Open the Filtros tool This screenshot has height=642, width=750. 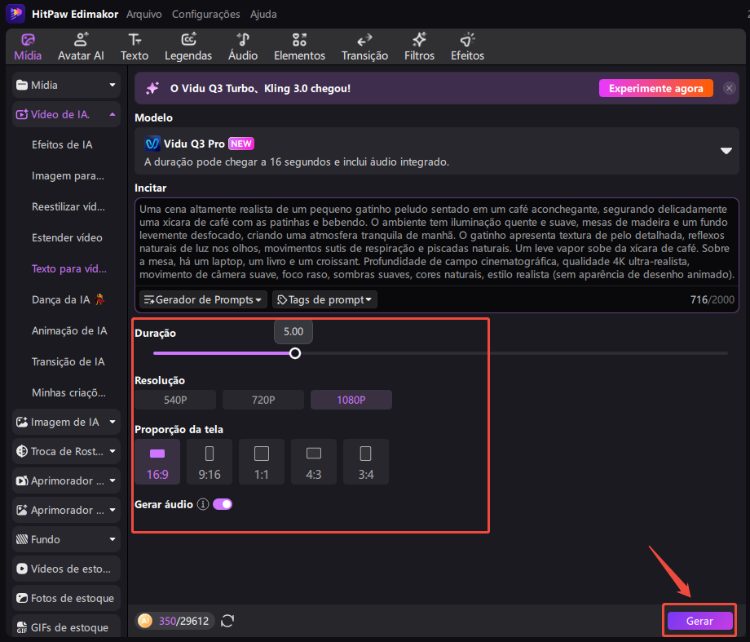click(419, 47)
